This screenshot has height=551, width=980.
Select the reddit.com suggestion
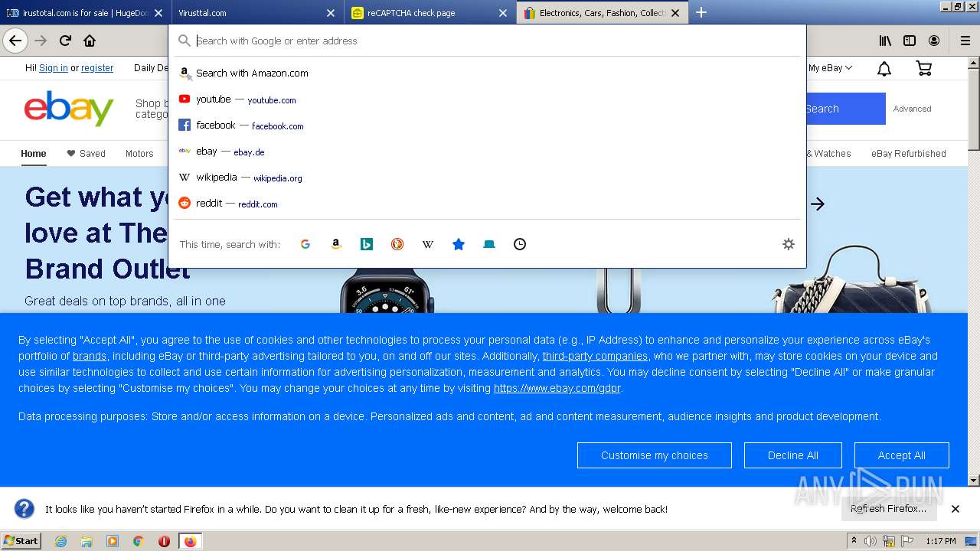pyautogui.click(x=488, y=204)
